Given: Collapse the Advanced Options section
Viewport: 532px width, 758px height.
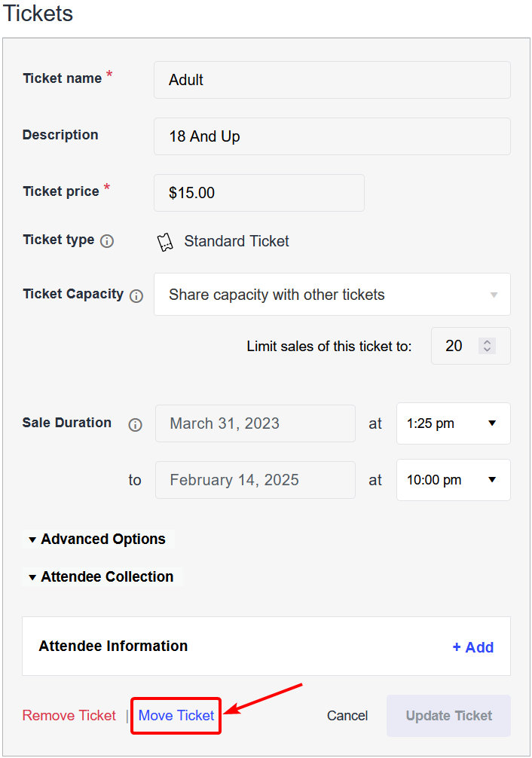Looking at the screenshot, I should tap(97, 539).
